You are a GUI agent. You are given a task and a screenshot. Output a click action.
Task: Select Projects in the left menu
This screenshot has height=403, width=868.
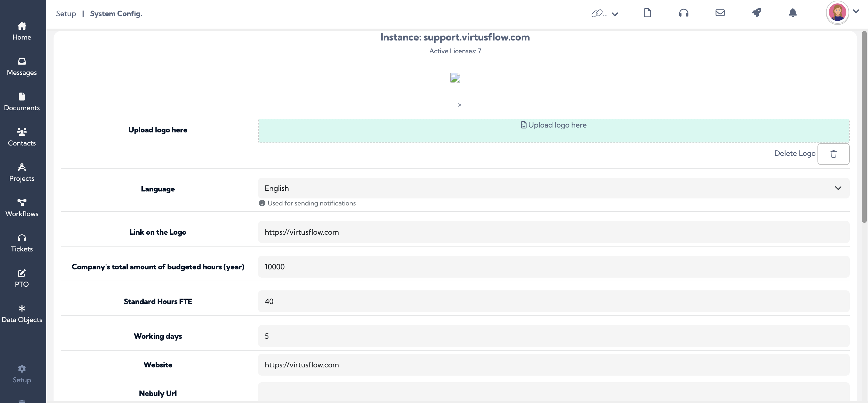[x=22, y=173]
